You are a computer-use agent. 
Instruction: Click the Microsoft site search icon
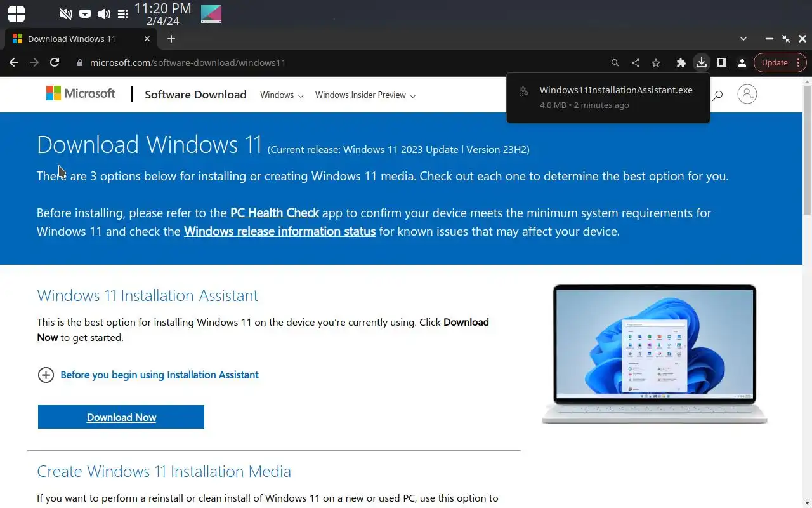point(717,95)
